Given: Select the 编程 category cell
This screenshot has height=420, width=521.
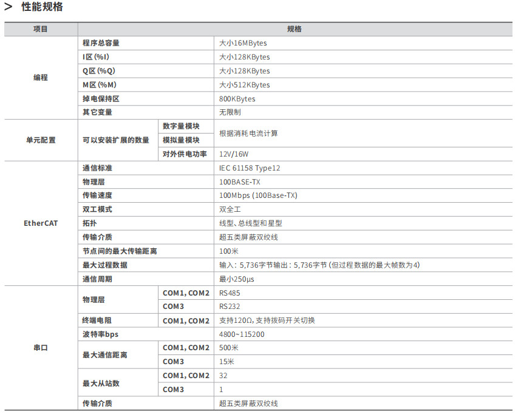Looking at the screenshot, I should 41,78.
